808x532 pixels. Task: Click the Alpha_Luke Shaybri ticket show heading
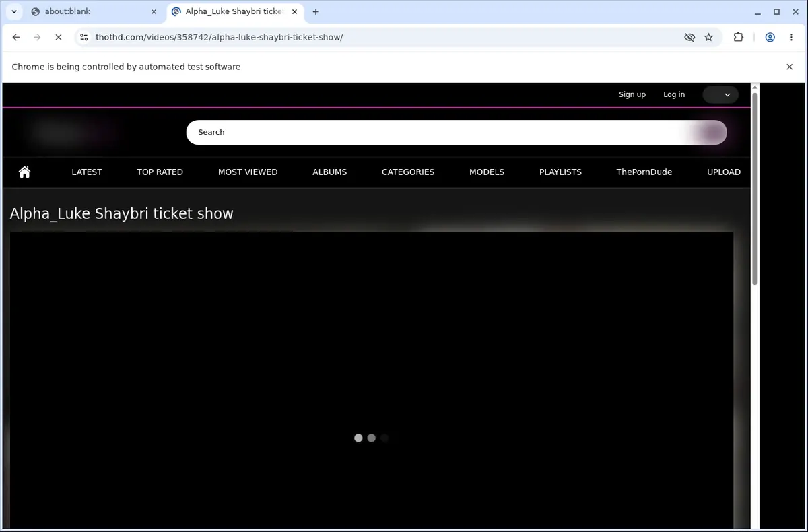(x=121, y=214)
